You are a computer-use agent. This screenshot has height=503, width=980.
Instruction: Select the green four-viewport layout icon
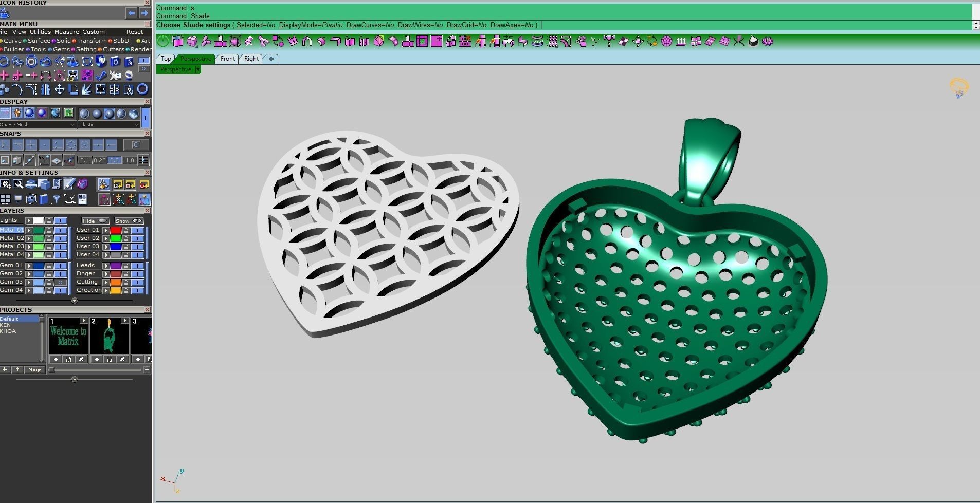pyautogui.click(x=69, y=113)
